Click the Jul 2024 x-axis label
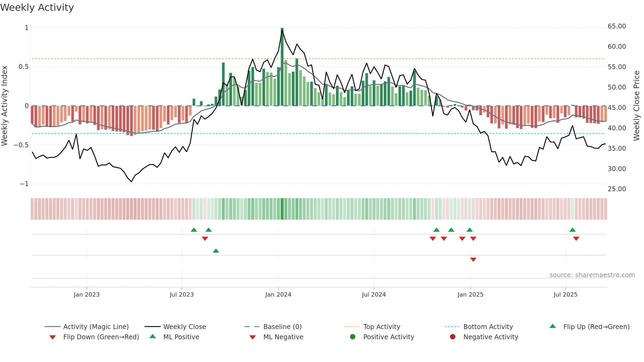644x362 pixels. pyautogui.click(x=374, y=294)
